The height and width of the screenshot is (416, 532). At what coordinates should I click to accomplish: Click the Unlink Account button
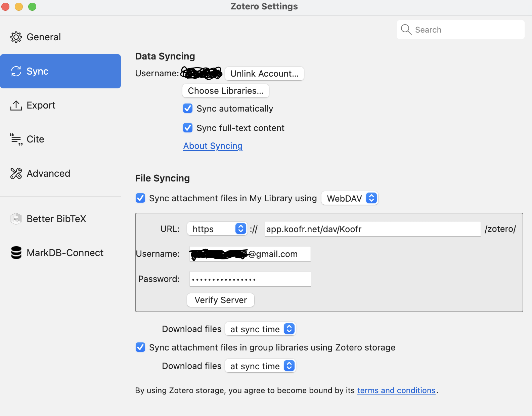[264, 74]
